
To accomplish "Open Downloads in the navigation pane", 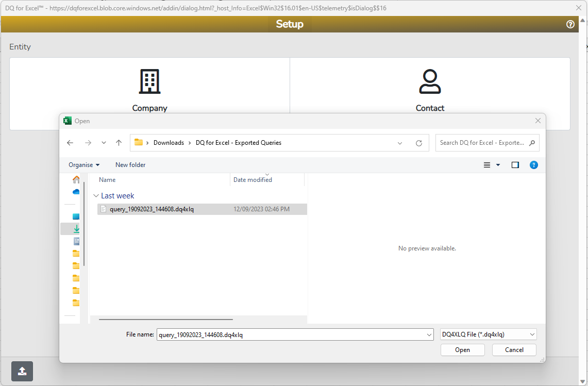I will pos(76,229).
